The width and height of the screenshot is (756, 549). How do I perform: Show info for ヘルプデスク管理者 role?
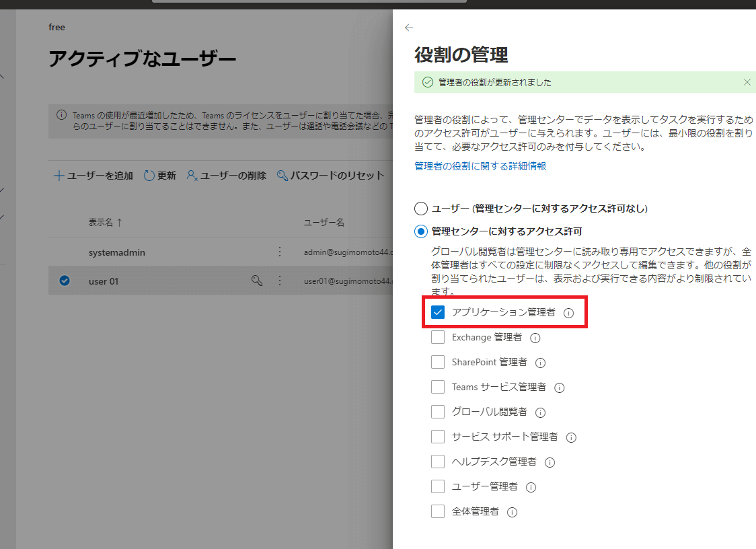click(x=550, y=463)
